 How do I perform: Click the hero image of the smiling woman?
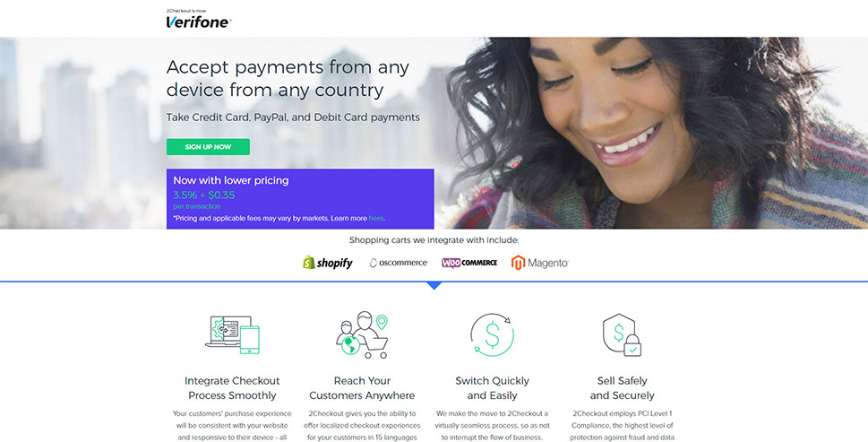tap(653, 133)
